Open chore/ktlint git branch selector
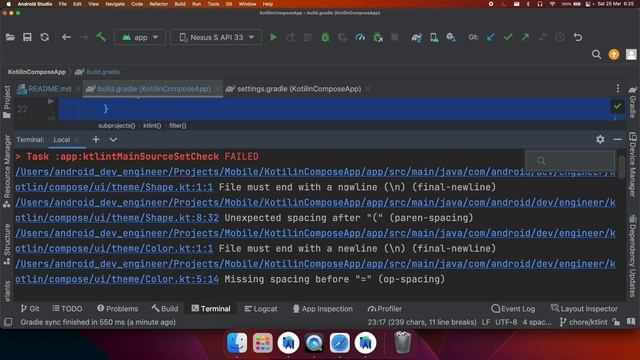640x360 pixels. 584,322
